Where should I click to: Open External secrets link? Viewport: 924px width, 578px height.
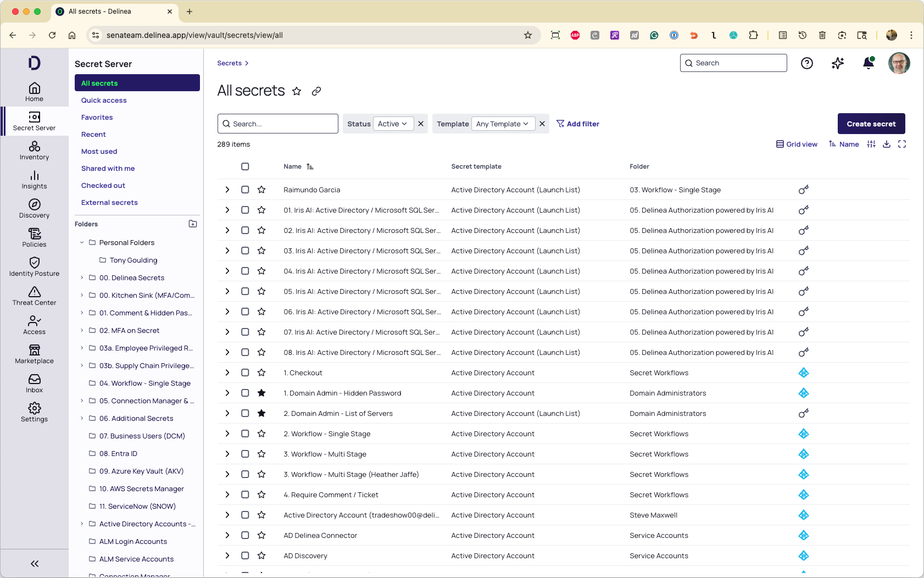(x=110, y=202)
